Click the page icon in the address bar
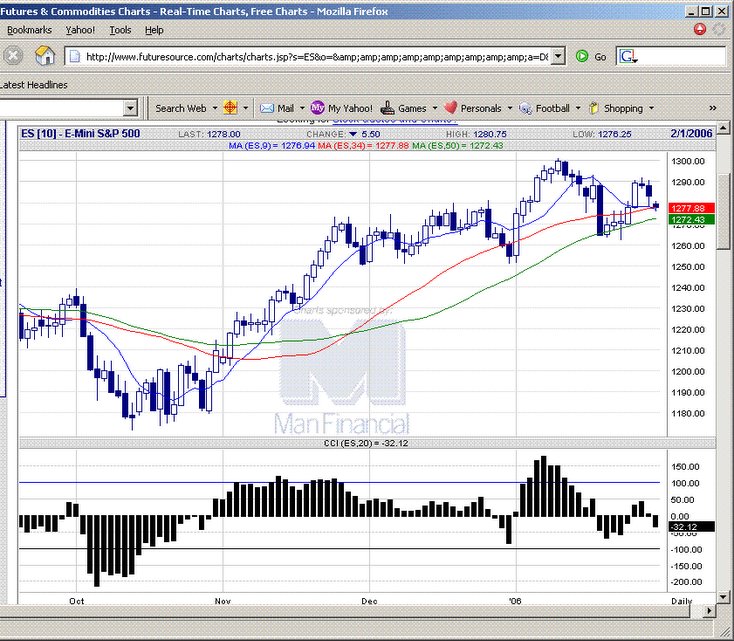This screenshot has width=734, height=641. pyautogui.click(x=74, y=57)
